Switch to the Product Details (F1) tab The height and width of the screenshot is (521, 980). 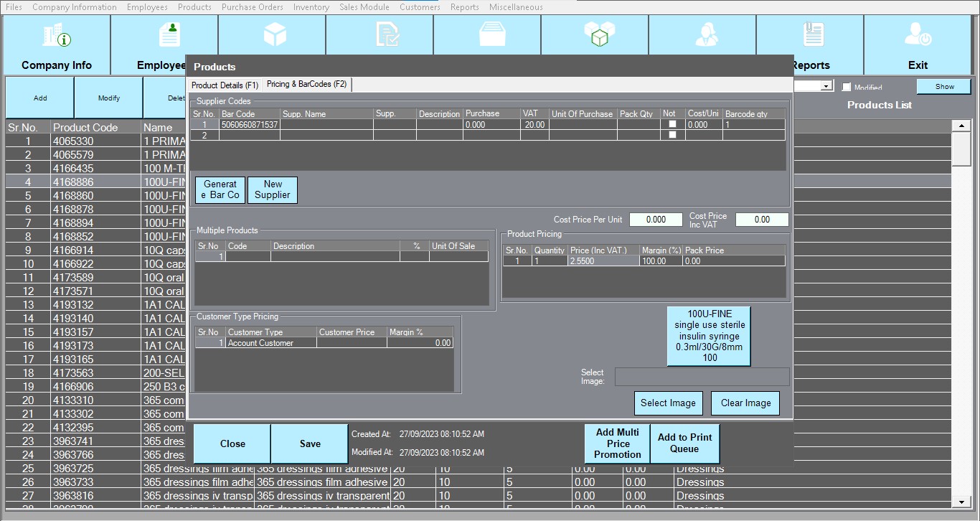pos(225,85)
